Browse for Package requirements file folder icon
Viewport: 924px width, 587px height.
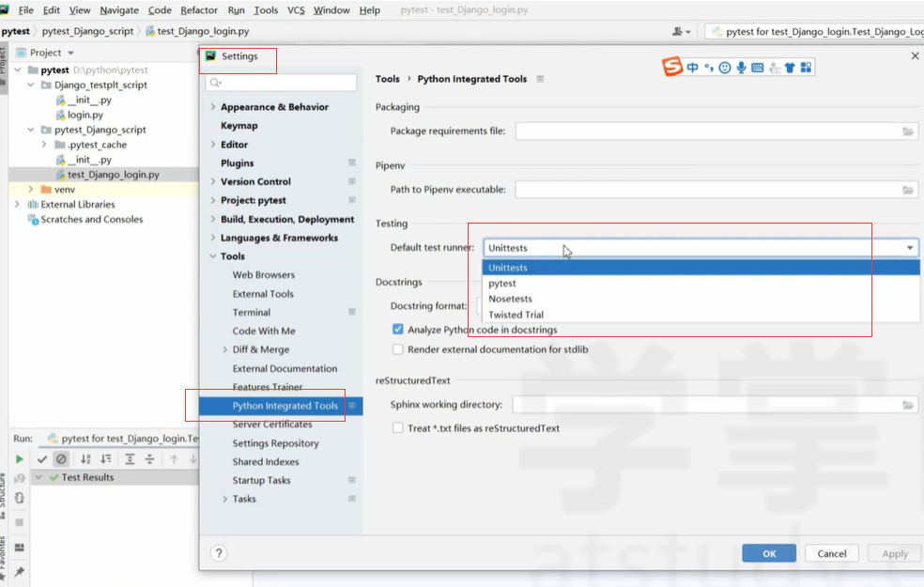pos(907,131)
